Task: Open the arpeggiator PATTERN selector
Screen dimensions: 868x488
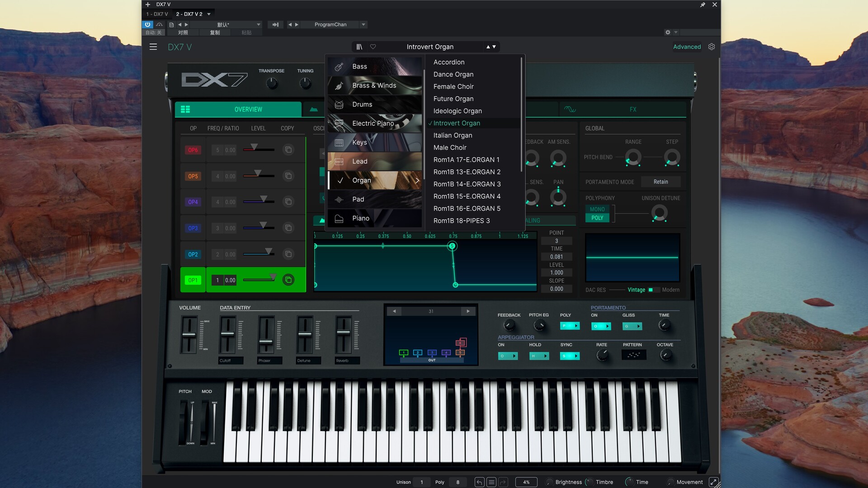Action: coord(633,355)
